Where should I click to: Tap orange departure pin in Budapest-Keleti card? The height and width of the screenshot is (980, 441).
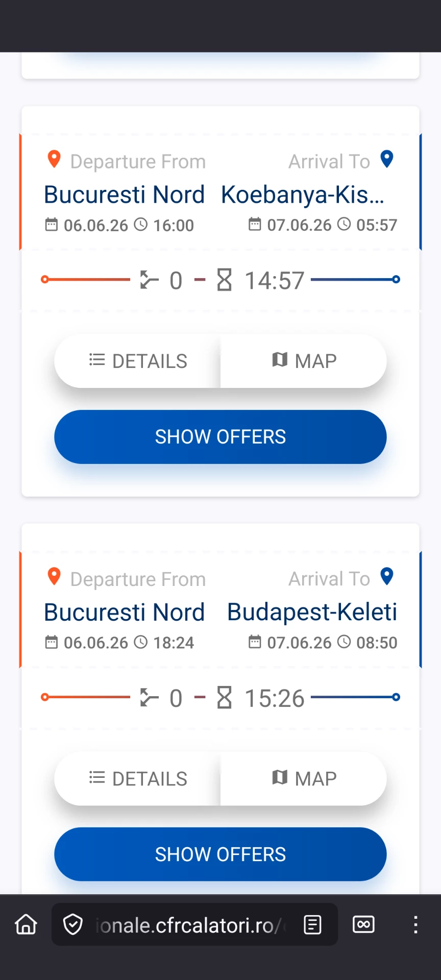[x=54, y=577]
